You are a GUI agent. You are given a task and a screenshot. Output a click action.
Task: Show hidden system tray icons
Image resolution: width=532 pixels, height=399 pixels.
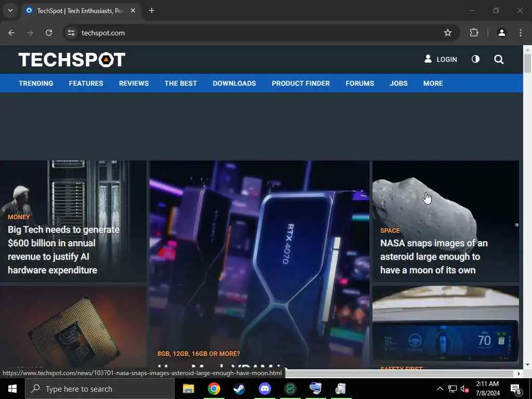pos(440,389)
